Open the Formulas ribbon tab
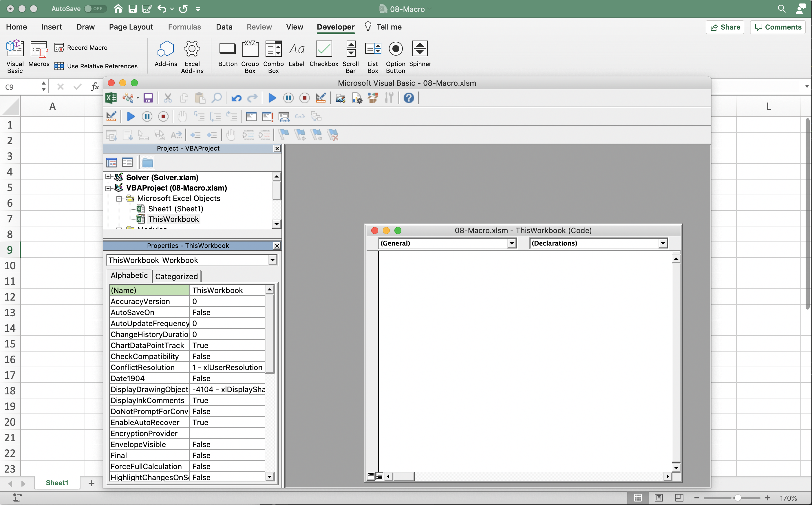Screen dimensions: 812x505 pos(184,27)
